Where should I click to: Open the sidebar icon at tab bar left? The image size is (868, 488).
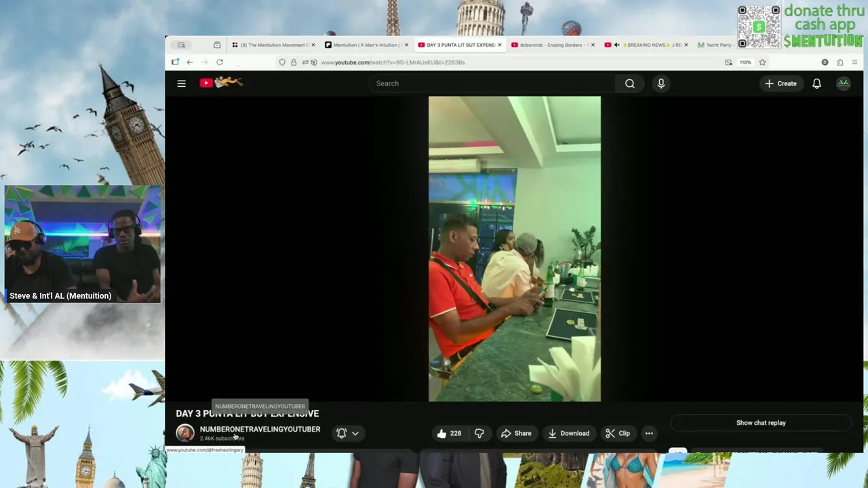[x=180, y=45]
